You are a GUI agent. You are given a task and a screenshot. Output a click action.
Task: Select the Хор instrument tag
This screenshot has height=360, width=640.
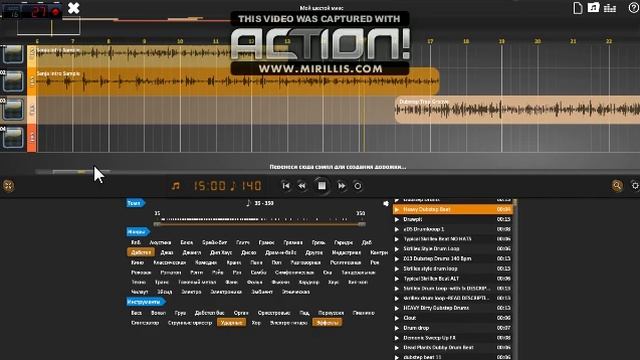(256, 323)
